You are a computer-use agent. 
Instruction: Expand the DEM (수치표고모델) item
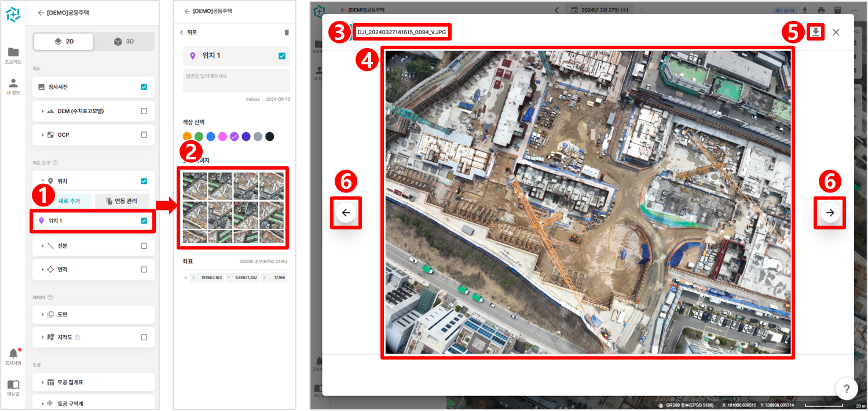pos(43,111)
